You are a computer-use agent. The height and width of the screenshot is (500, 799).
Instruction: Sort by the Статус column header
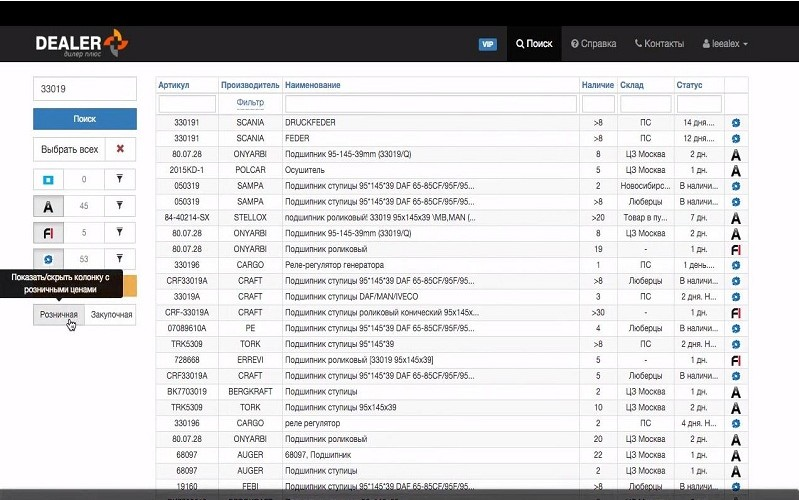(689, 85)
